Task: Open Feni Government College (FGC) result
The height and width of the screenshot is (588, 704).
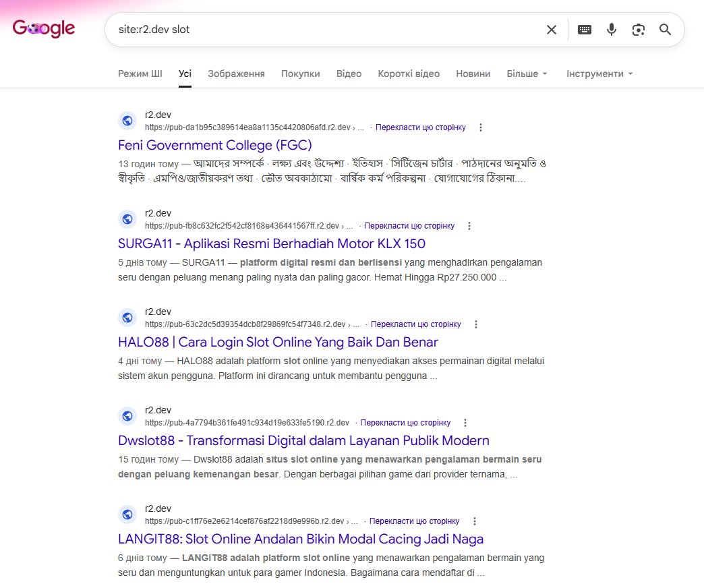Action: click(x=214, y=145)
